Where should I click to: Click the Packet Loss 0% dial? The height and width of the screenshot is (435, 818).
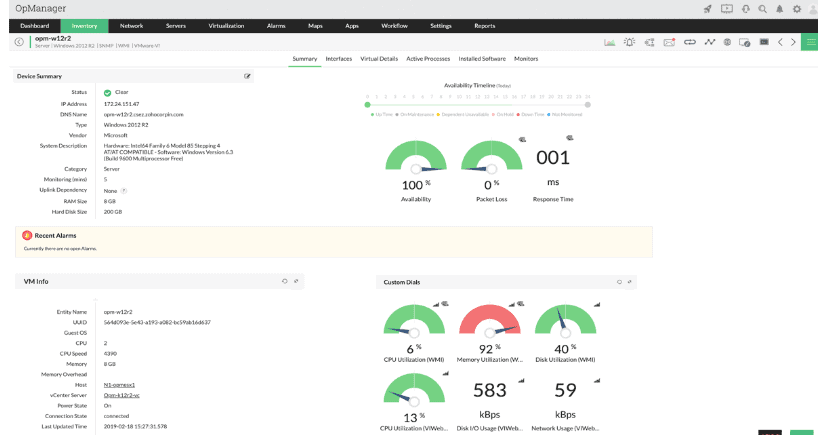pos(491,156)
